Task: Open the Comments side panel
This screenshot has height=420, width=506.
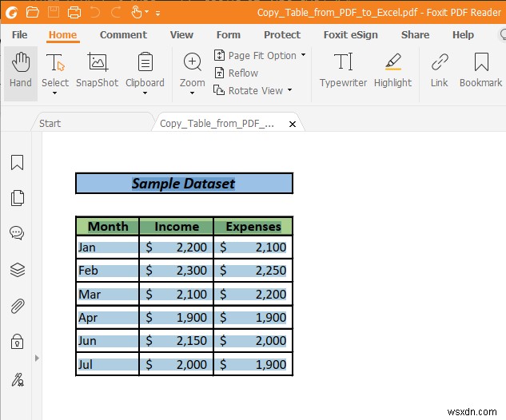Action: pyautogui.click(x=17, y=233)
